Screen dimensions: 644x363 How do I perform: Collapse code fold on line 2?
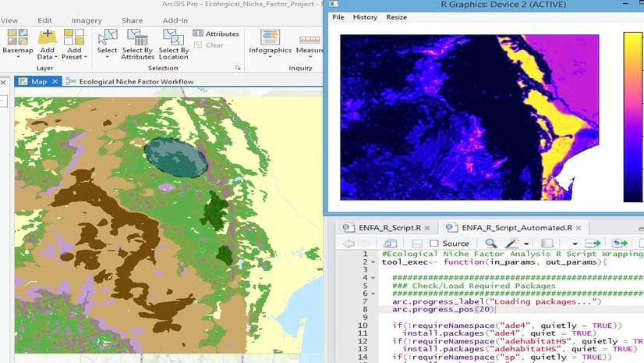click(373, 262)
